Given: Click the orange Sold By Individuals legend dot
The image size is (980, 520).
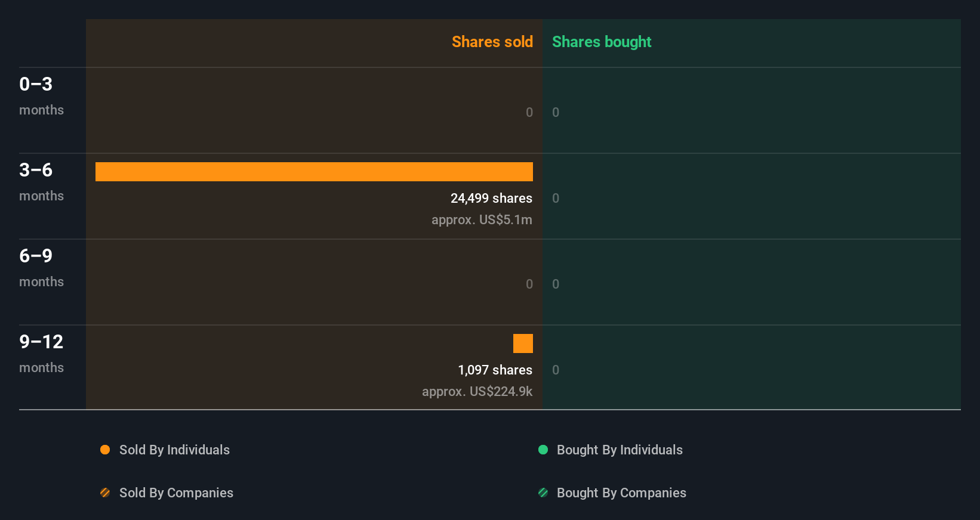Looking at the screenshot, I should (x=105, y=450).
